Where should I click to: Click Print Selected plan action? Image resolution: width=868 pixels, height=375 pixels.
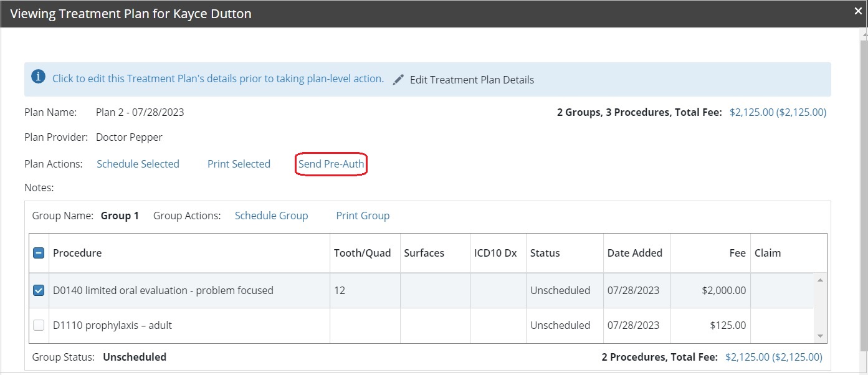pyautogui.click(x=239, y=164)
